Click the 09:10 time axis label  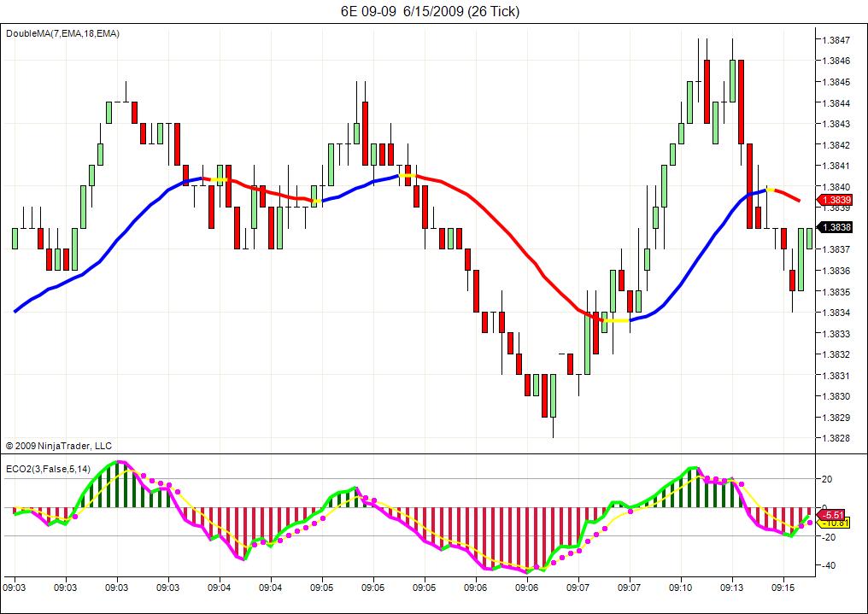pos(680,588)
